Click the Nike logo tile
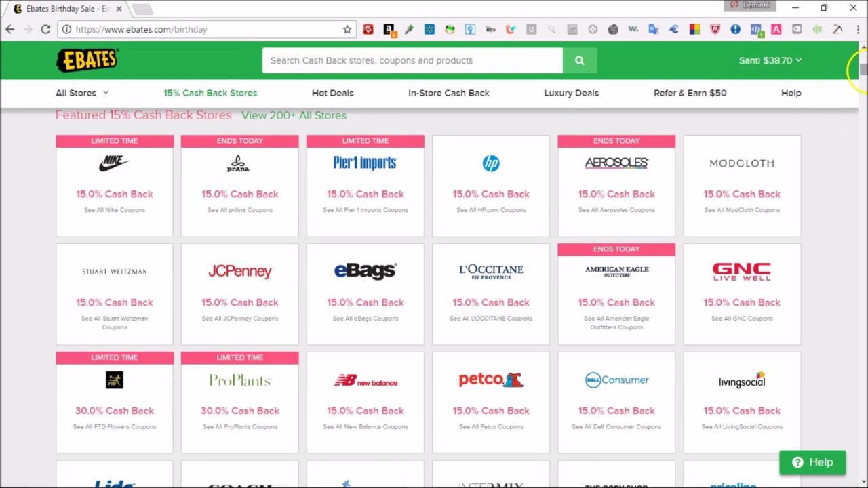The image size is (868, 488). pyautogui.click(x=114, y=163)
